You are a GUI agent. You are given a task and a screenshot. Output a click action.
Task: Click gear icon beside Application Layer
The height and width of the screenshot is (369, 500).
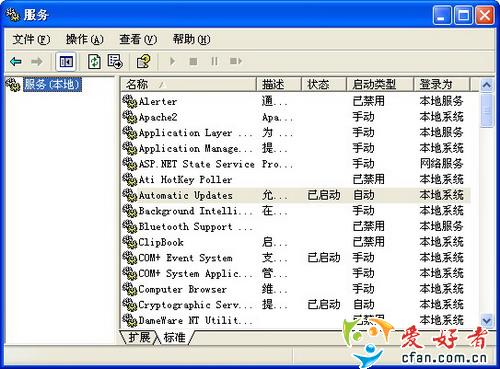click(x=130, y=133)
